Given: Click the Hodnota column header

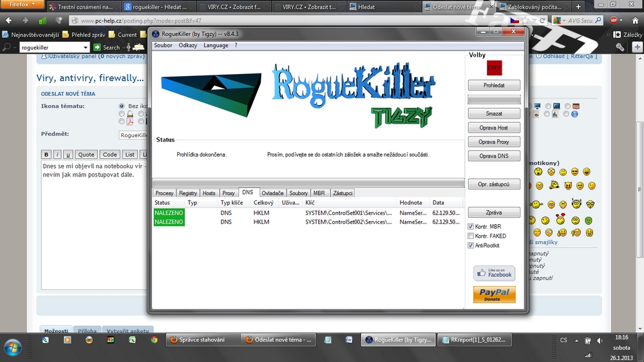Looking at the screenshot, I should click(413, 202).
